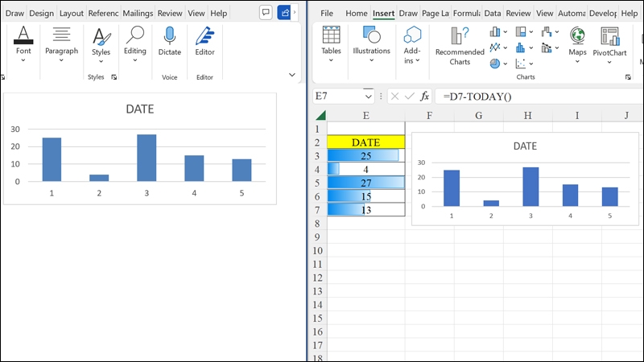Open the Styles pane dialog launcher
The image size is (644, 362).
[x=114, y=77]
